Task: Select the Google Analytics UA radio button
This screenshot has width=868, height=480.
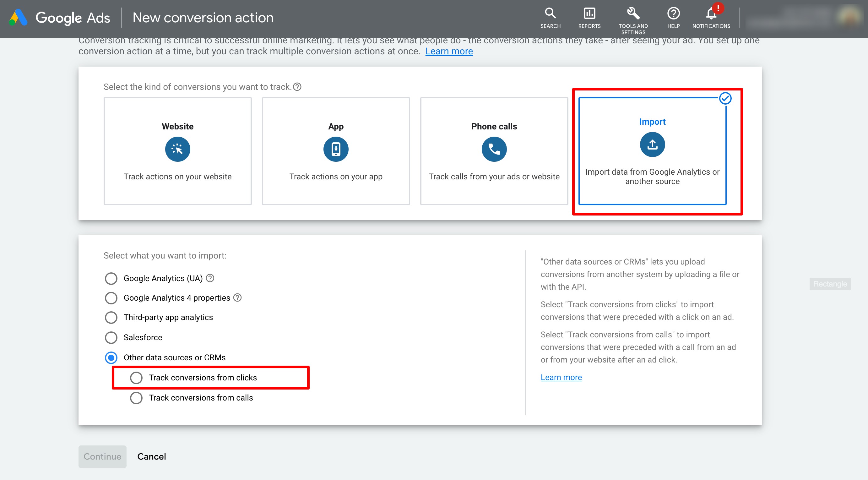Action: 111,278
